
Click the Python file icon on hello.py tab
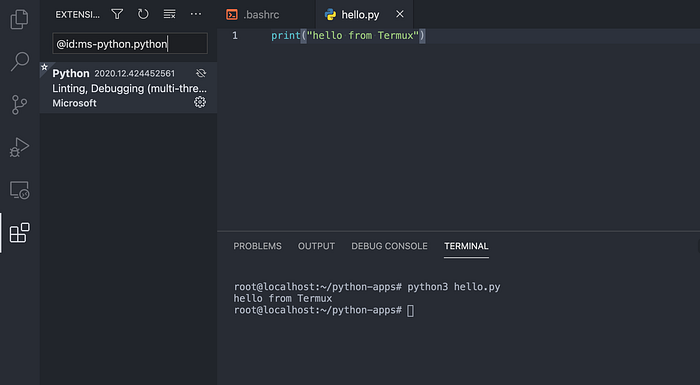330,15
